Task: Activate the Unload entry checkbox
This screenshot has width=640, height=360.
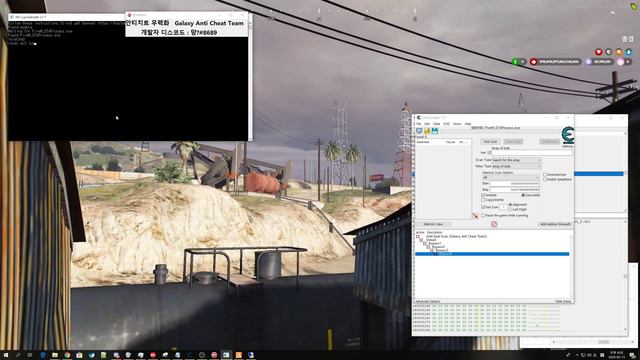Action: coord(421,240)
